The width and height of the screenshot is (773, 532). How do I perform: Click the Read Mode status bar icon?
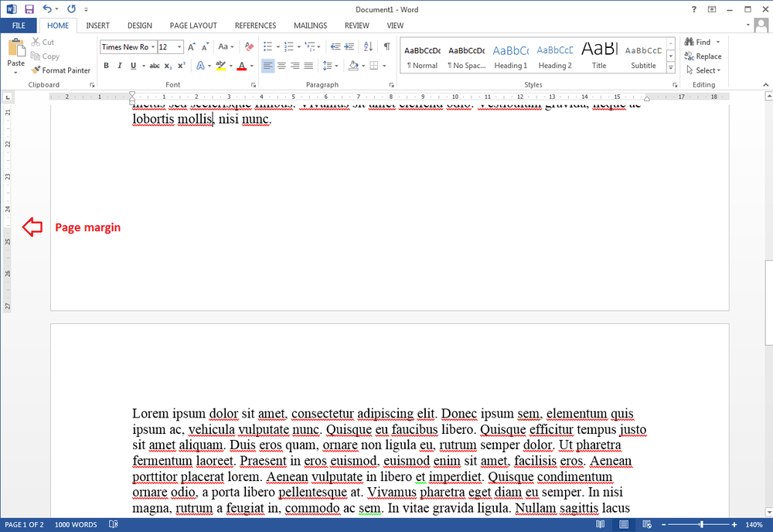click(x=600, y=524)
